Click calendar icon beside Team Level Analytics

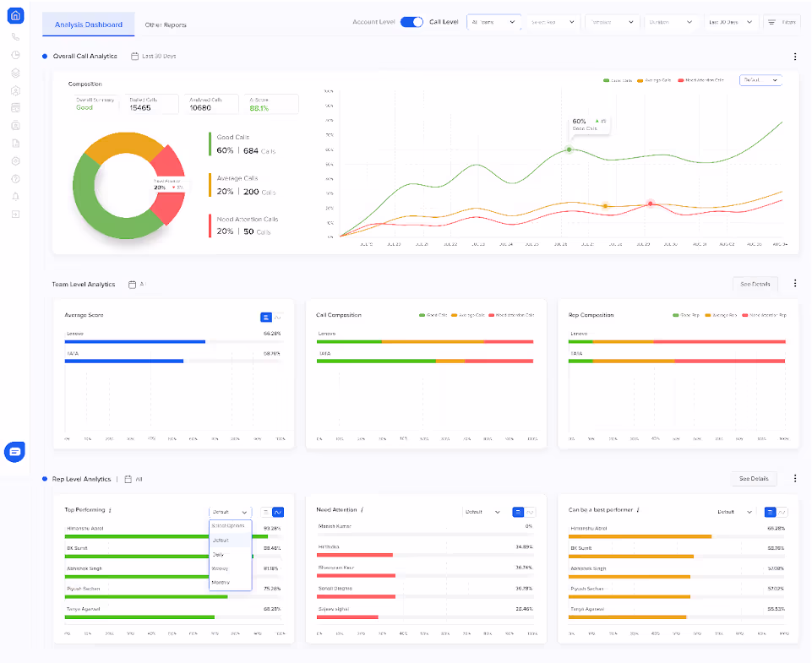[x=132, y=284]
